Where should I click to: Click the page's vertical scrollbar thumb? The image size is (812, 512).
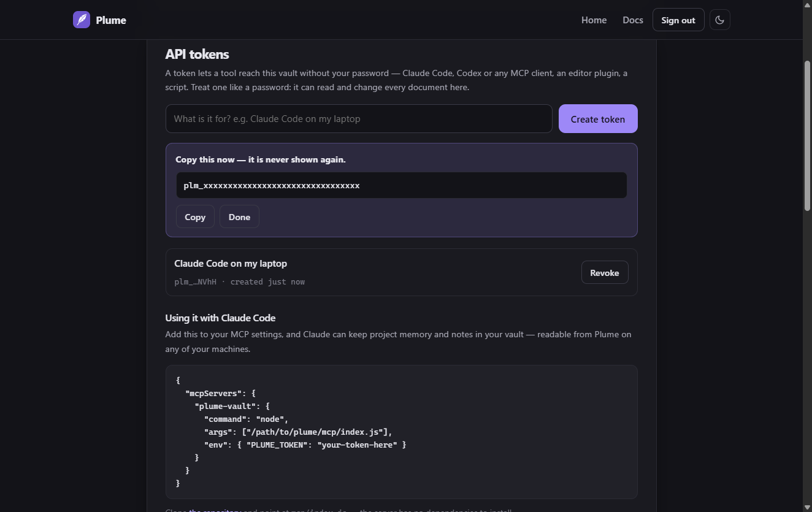[x=808, y=136]
